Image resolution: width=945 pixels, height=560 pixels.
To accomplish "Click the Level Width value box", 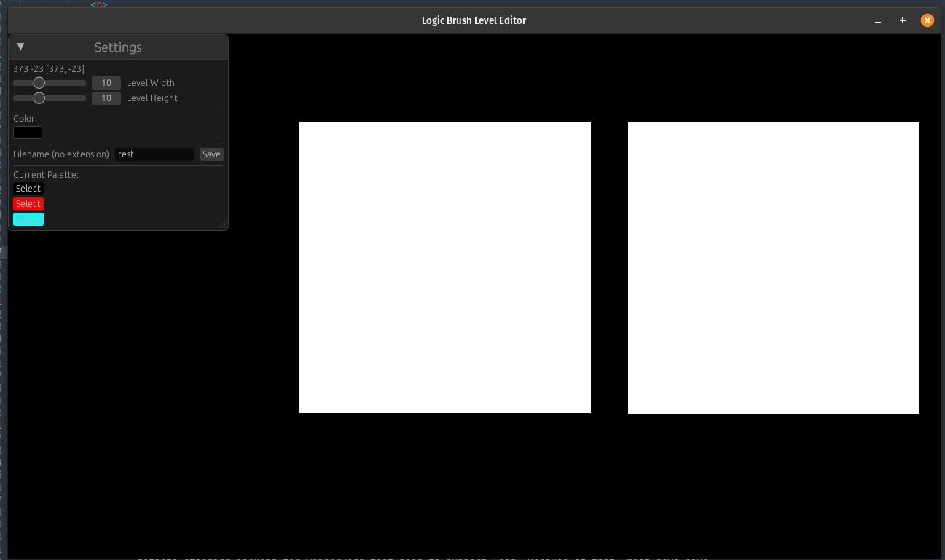I will [x=106, y=83].
